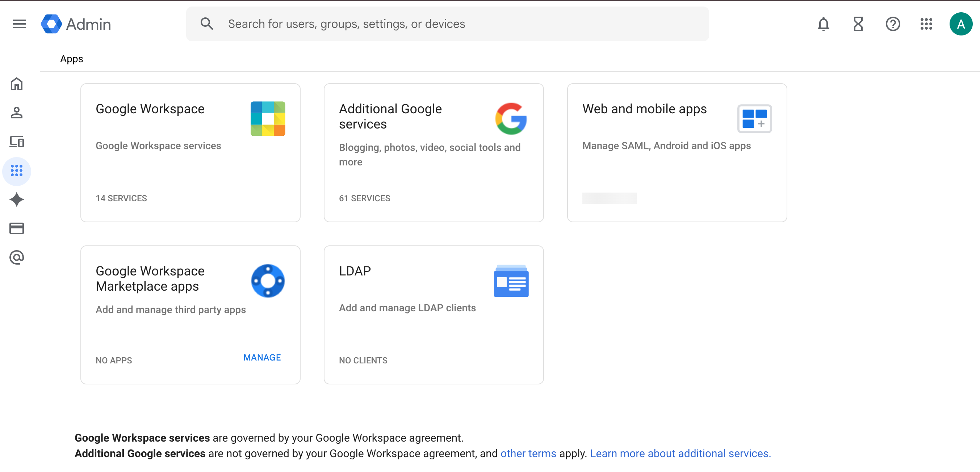
Task: Open the Billing card sidebar icon
Action: click(x=17, y=229)
